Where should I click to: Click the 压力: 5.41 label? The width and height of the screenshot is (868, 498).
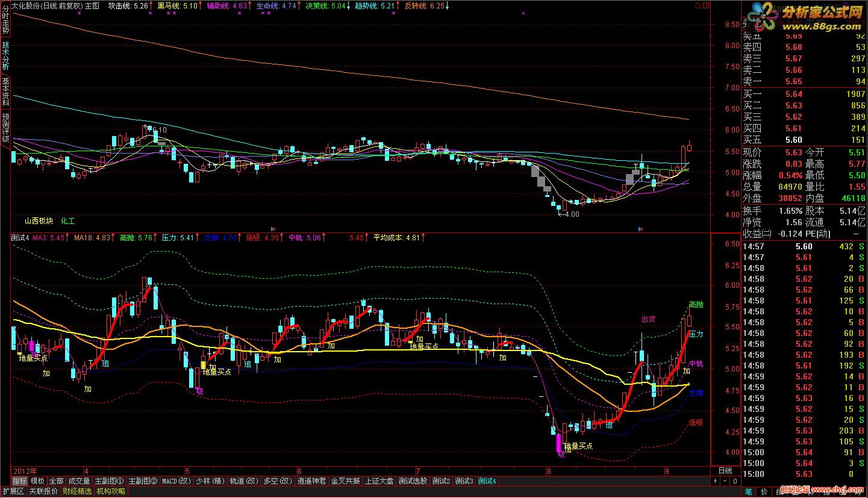point(178,238)
